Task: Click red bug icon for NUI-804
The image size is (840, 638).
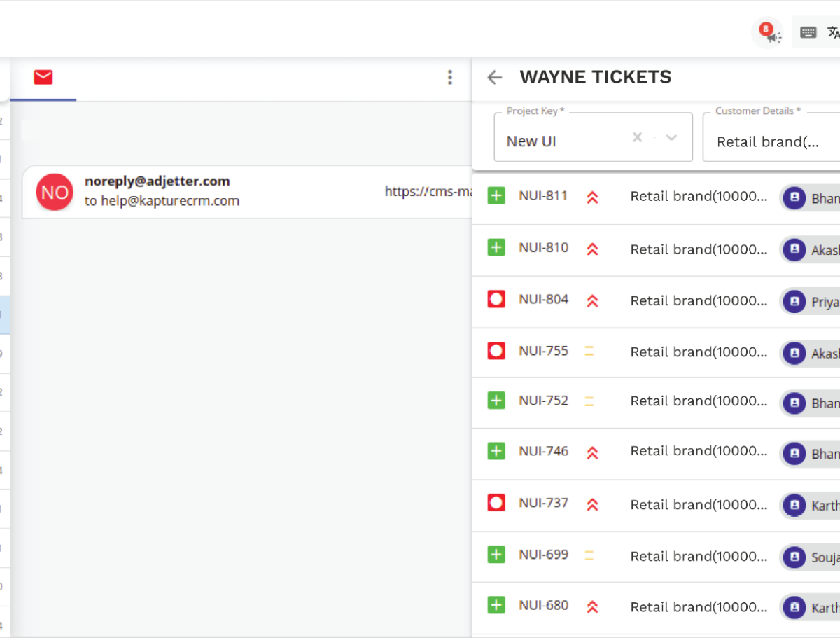Action: click(496, 299)
